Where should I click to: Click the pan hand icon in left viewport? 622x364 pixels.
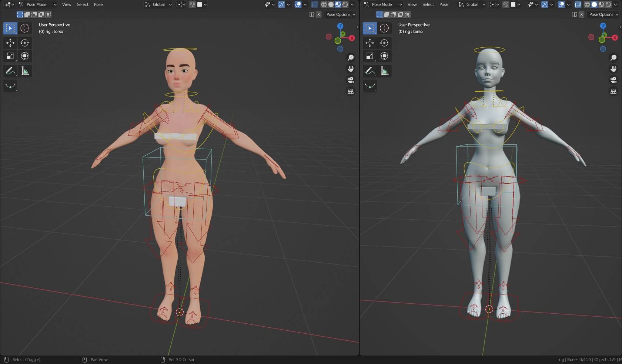pyautogui.click(x=350, y=69)
